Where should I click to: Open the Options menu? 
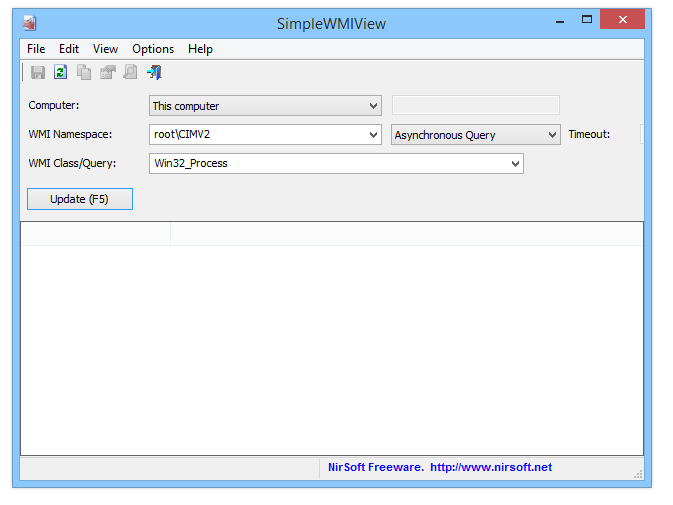(153, 49)
